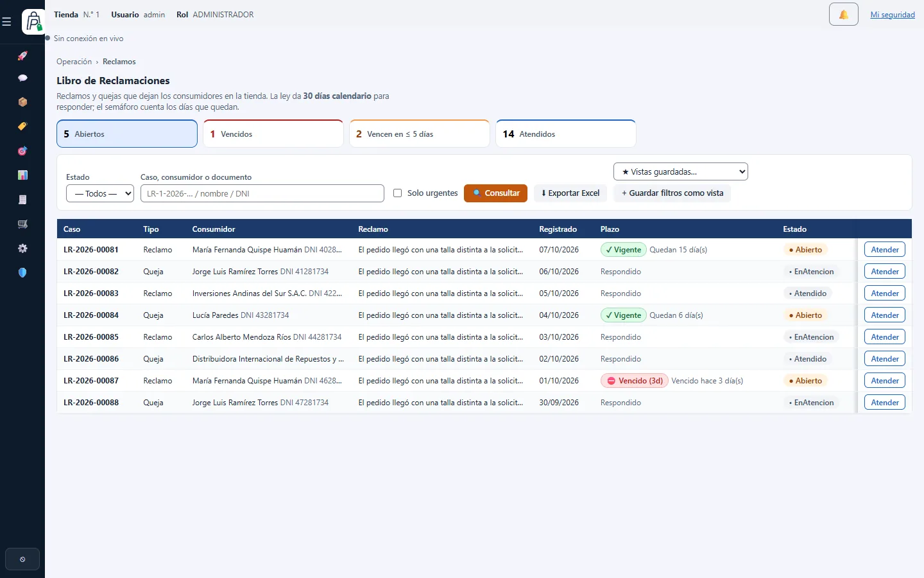This screenshot has height=578, width=924.
Task: Select the Vencen en ≤ 5 días card
Action: coord(420,134)
